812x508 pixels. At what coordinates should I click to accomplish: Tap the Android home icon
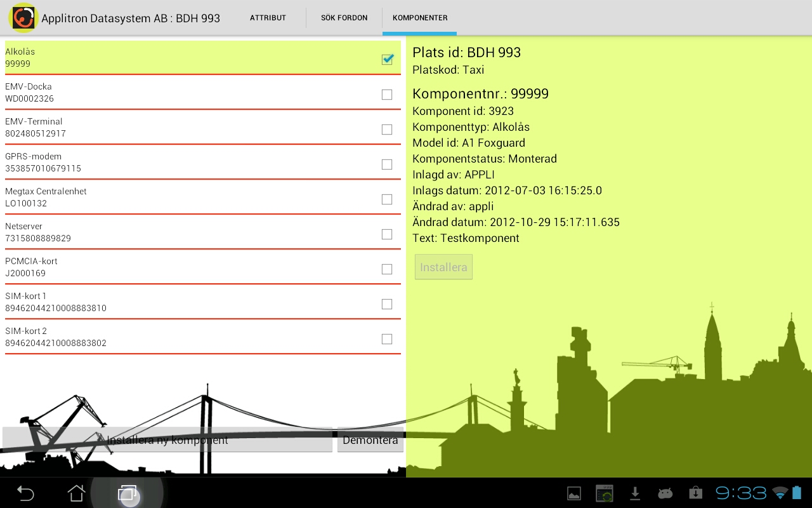[76, 493]
